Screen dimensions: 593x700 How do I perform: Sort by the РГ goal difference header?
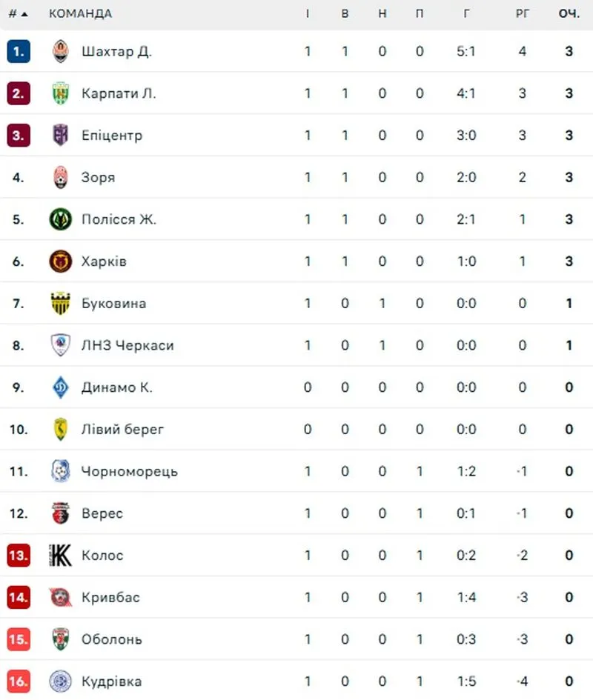(522, 13)
